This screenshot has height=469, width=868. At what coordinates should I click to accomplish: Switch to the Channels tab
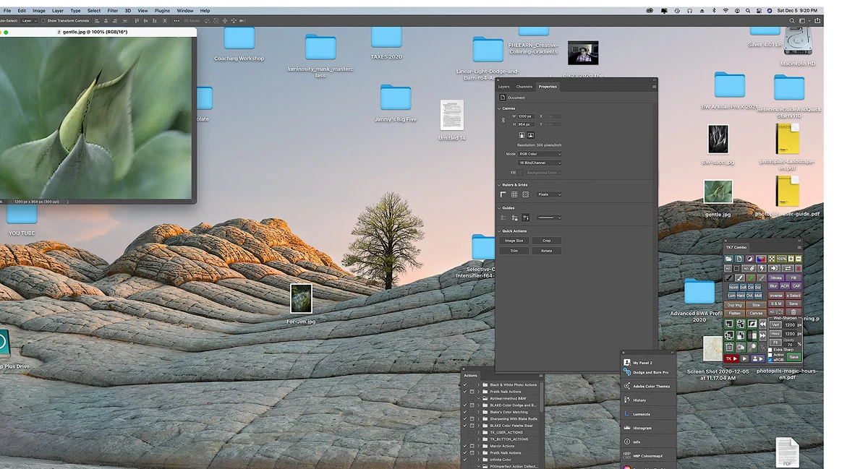(524, 87)
